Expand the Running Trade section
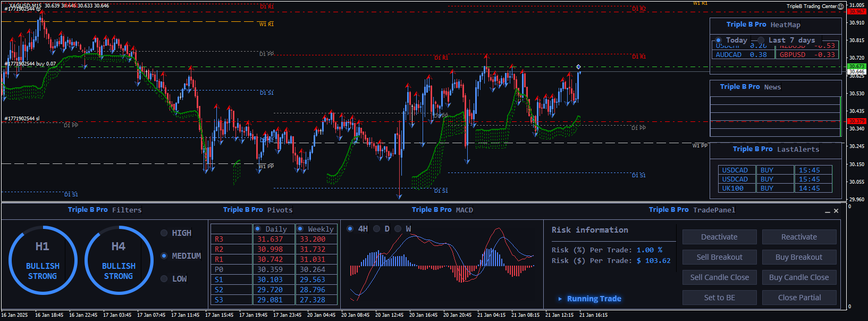868x321 pixels. coord(589,299)
